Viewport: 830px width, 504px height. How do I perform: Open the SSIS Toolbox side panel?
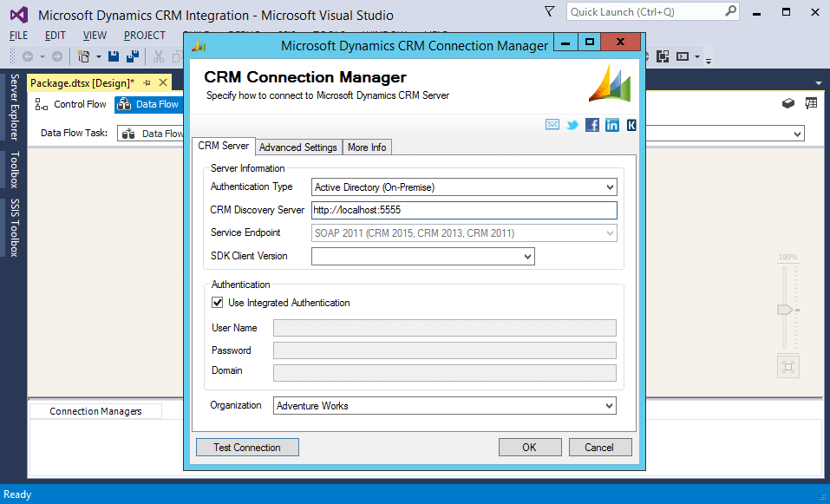coord(14,227)
